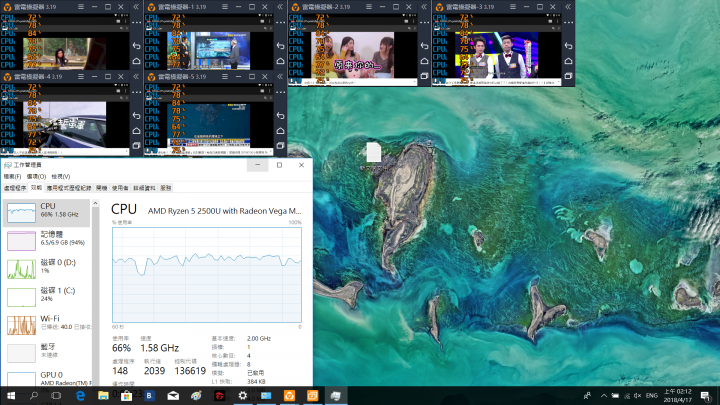Collapse sidebar arrows of 雷電模擬器-5 window
The height and width of the screenshot is (405, 720).
click(280, 76)
